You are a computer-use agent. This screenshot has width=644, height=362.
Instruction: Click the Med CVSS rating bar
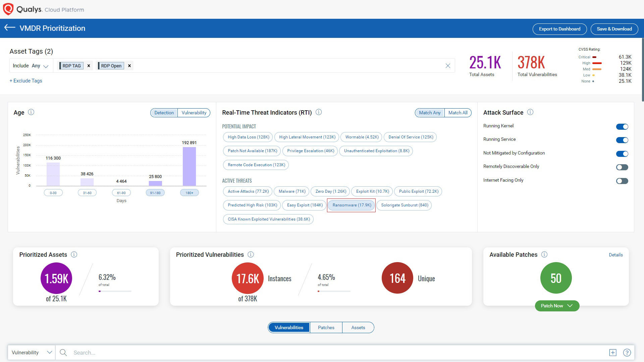coord(597,69)
